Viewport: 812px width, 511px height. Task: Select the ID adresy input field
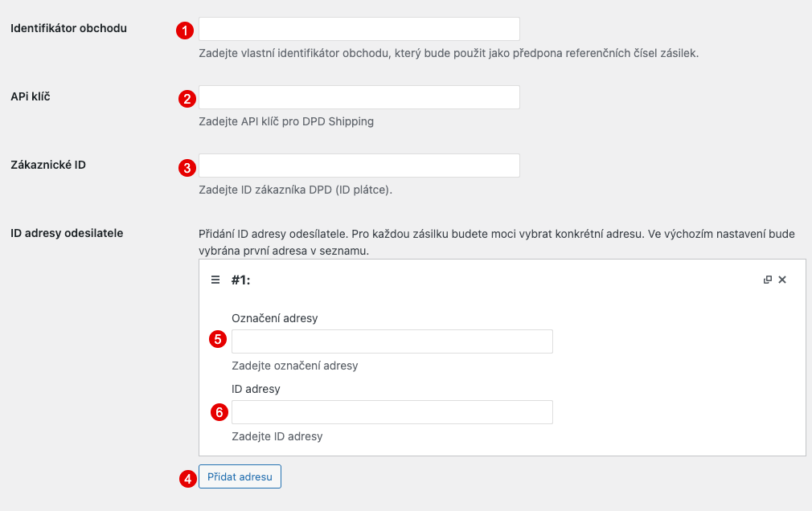tap(392, 411)
